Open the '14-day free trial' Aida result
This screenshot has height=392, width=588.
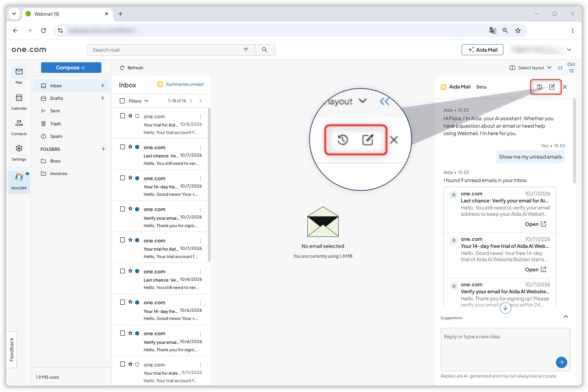click(535, 270)
